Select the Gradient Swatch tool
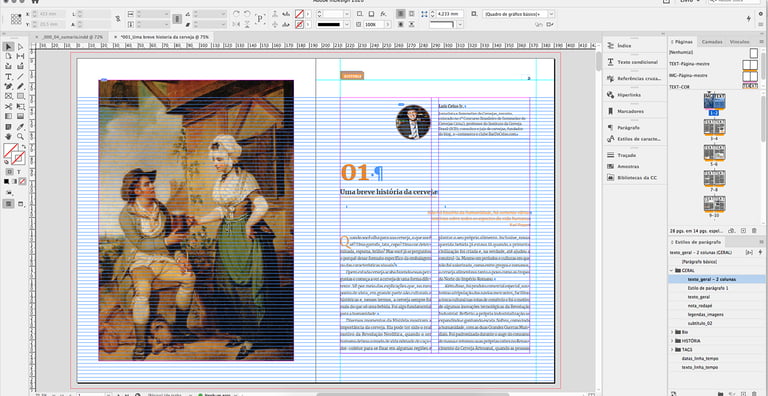The height and width of the screenshot is (396, 768). (x=8, y=116)
